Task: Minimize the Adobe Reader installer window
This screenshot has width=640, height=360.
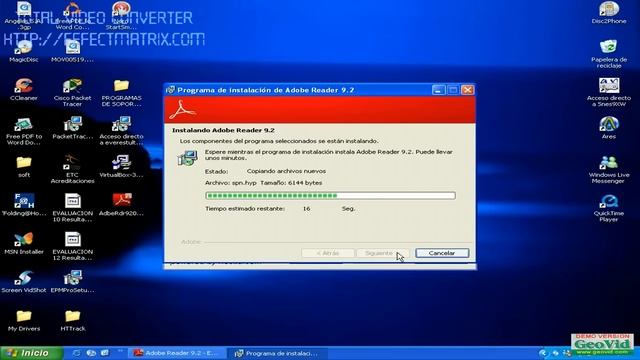Action: coord(438,90)
